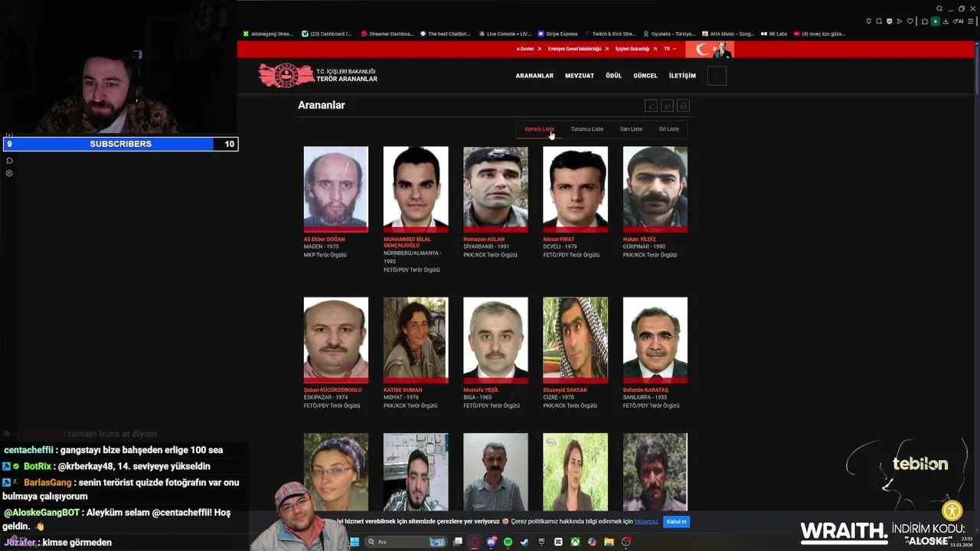Open KATİBE DUMAN photo card
The height and width of the screenshot is (551, 980).
[x=416, y=340]
